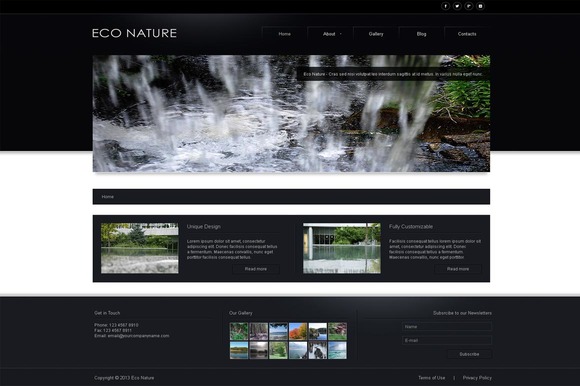Open the About menu item
This screenshot has height=386, width=580.
click(x=329, y=34)
